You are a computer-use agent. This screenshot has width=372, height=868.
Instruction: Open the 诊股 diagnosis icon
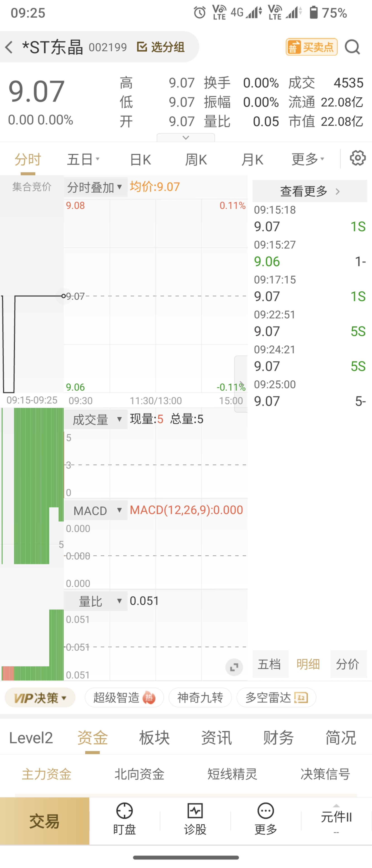pos(195,811)
